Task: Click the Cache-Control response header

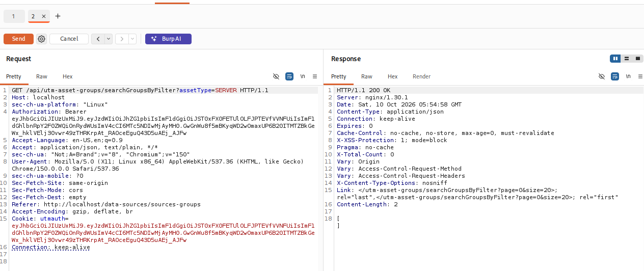Action: (445, 133)
